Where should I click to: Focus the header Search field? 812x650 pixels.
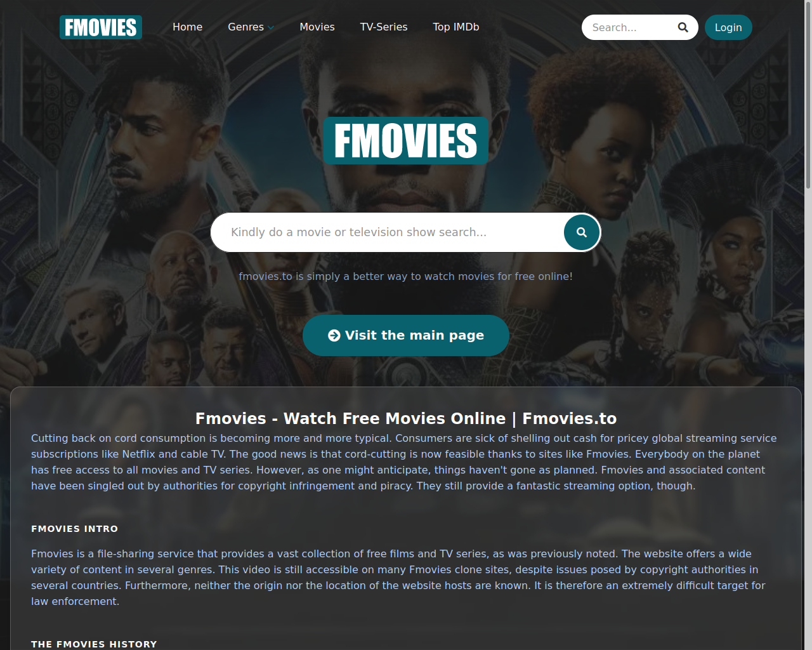click(x=630, y=27)
